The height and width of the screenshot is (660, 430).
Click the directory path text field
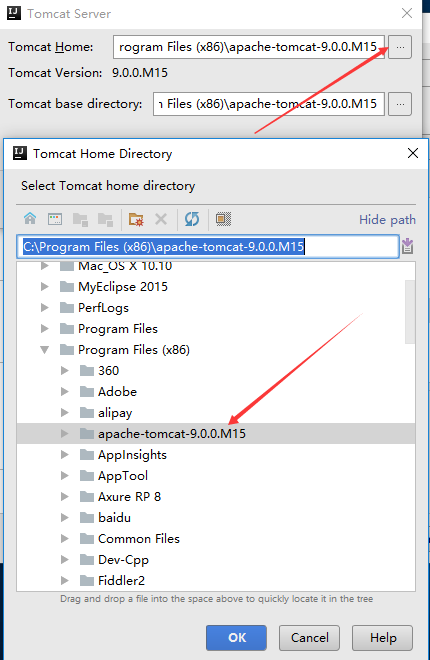[208, 247]
